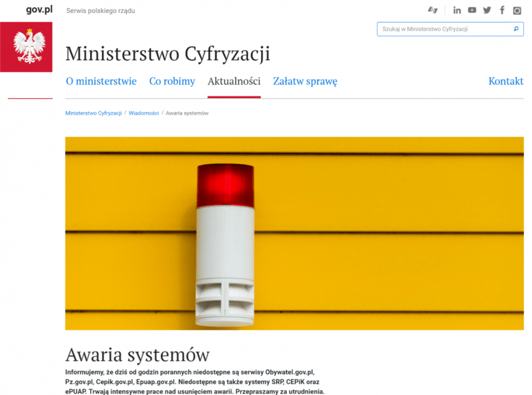Open the sign language interpreter icon
The image size is (532, 395).
pyautogui.click(x=432, y=10)
